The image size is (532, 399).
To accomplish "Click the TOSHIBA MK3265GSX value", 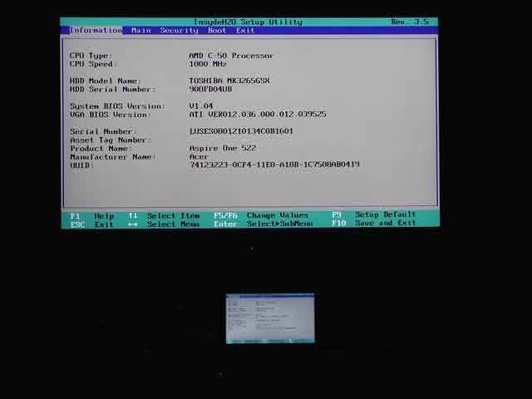I will [x=229, y=81].
